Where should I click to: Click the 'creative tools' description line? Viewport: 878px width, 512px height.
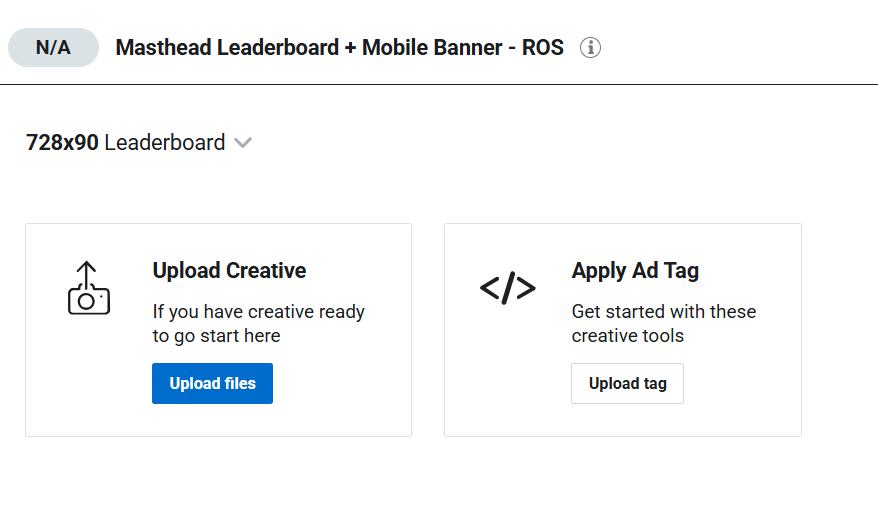627,336
